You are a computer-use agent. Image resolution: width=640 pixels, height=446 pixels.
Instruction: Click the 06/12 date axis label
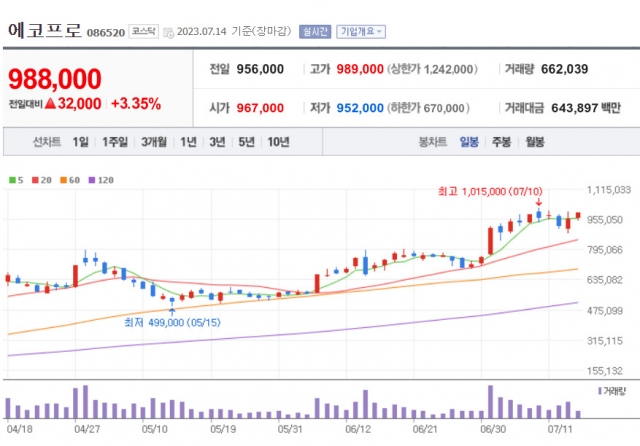[x=358, y=429]
